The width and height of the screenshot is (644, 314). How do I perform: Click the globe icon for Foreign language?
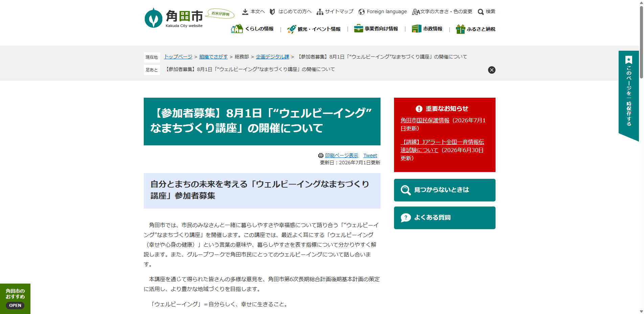coord(362,12)
